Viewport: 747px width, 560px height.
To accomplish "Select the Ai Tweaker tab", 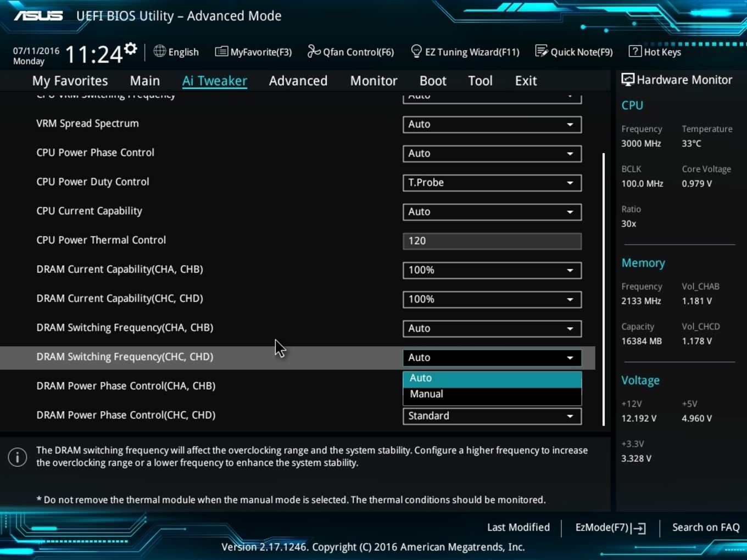I will [x=215, y=81].
